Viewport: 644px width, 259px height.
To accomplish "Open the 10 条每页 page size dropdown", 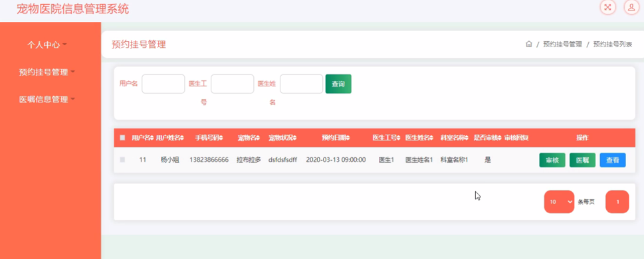I will (559, 201).
